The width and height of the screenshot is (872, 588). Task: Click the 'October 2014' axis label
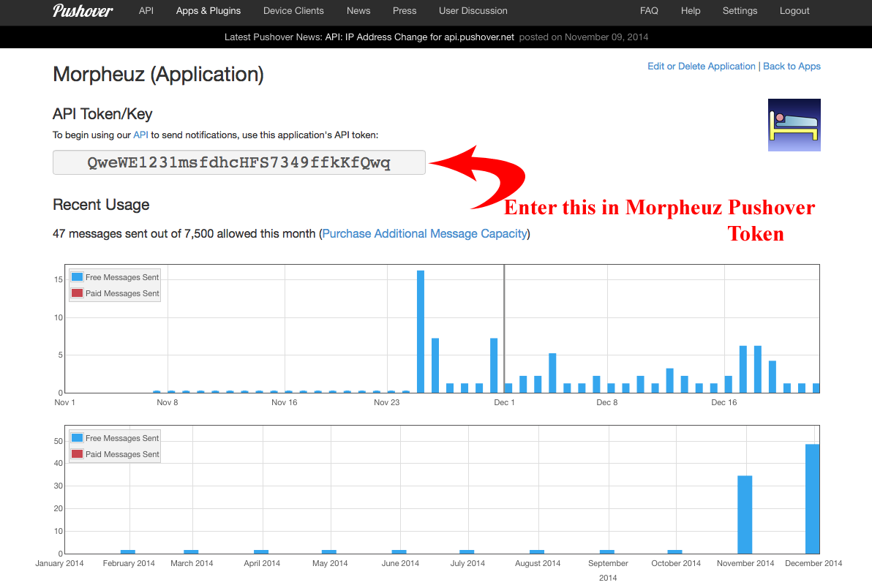(676, 564)
